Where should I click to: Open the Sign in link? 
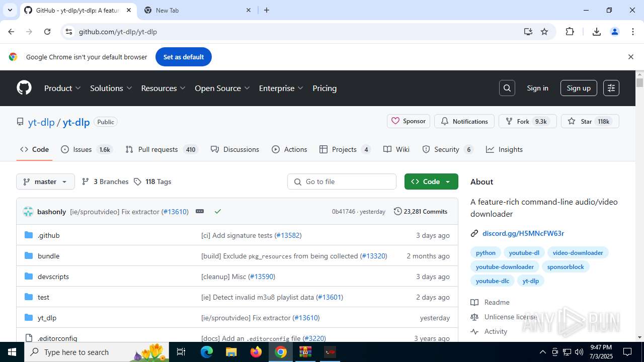pos(537,88)
